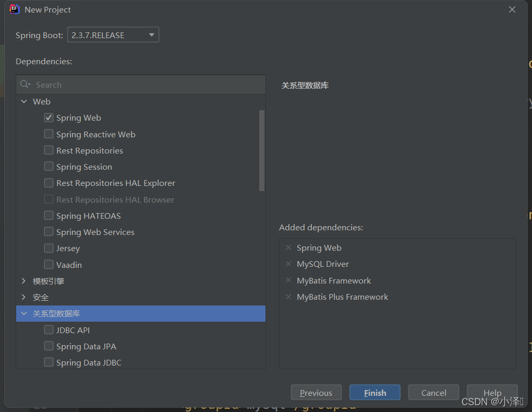Check the Rest Repositories box
The height and width of the screenshot is (412, 532).
click(x=49, y=150)
